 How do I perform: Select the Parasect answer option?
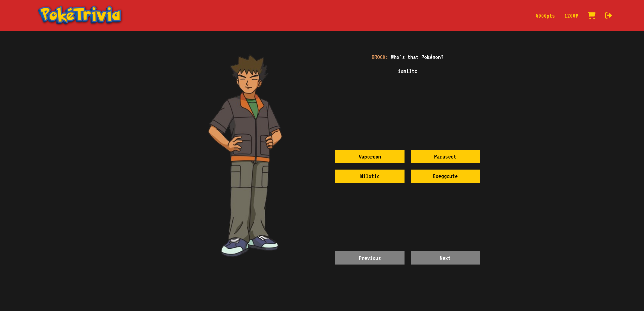coord(445,157)
